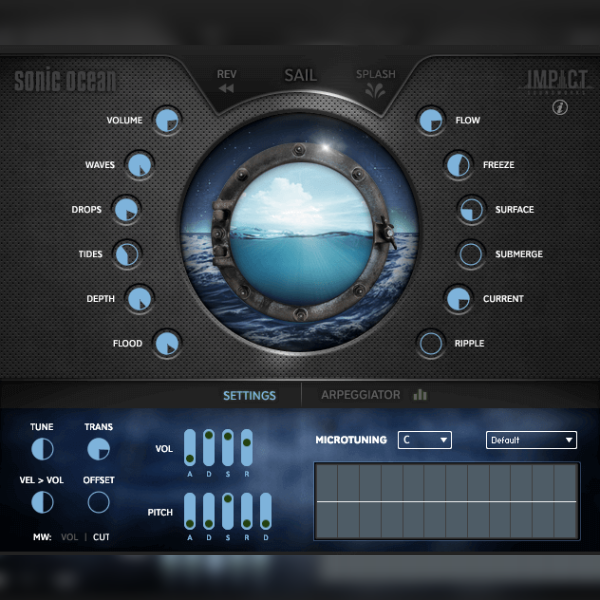Click the VOL envelope attack slider

189,448
